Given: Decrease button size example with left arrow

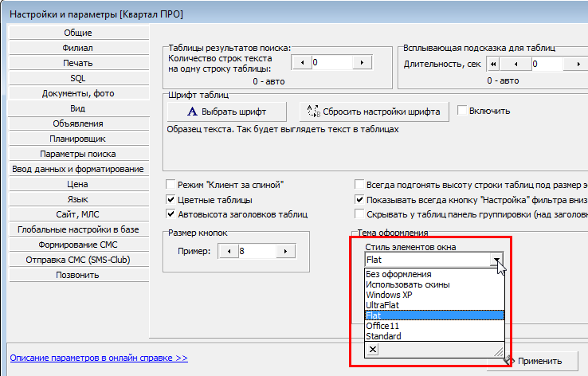Looking at the screenshot, I should coord(228,252).
